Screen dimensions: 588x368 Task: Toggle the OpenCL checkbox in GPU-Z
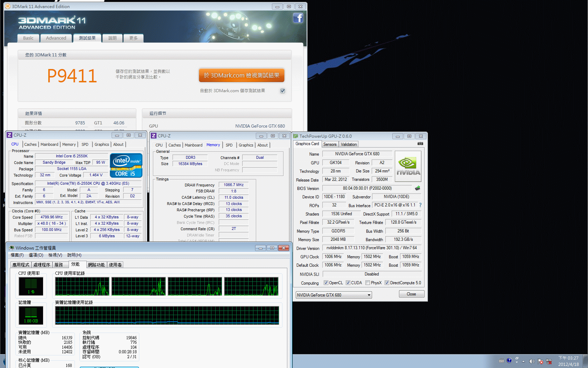click(326, 283)
